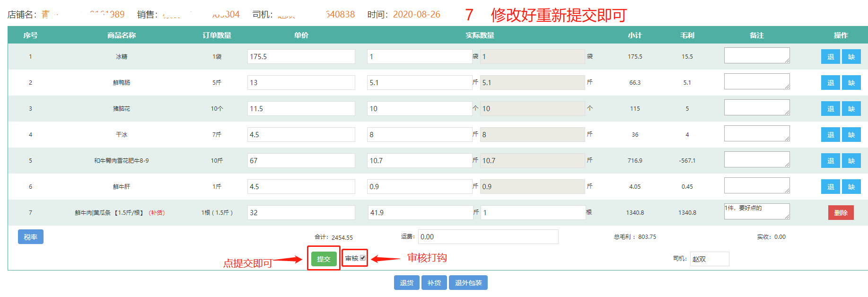Click 退 button for 鲜牛肝 row
The width and height of the screenshot is (868, 297).
tap(830, 187)
